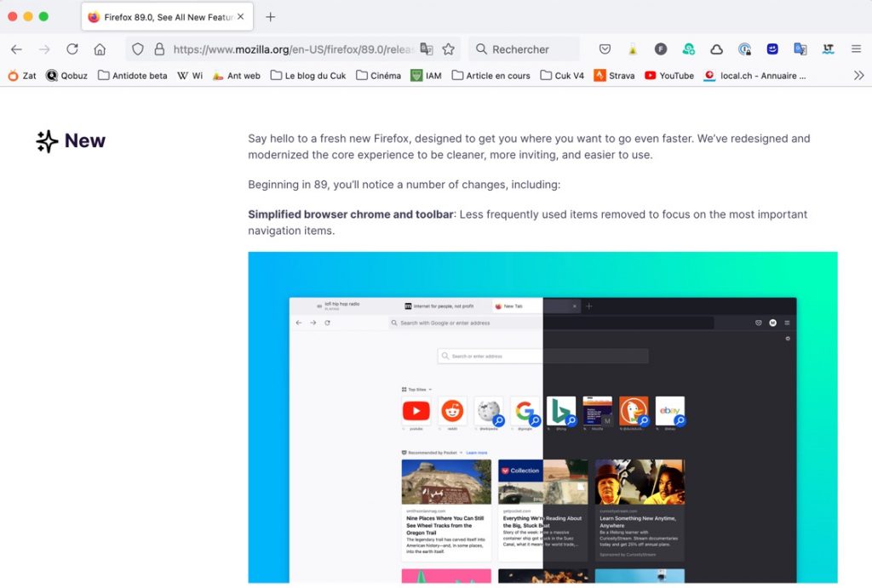Click the LanguageTool extension icon
872x588 pixels.
tap(828, 49)
